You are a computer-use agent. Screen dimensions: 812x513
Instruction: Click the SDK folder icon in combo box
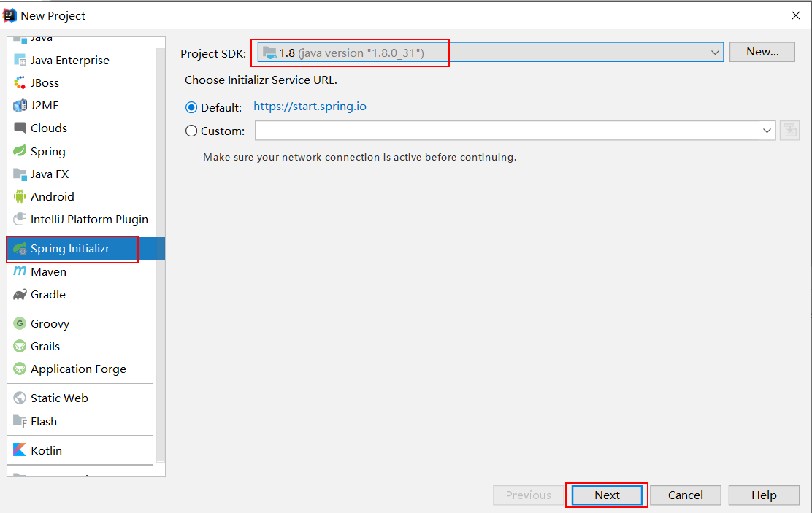(x=269, y=53)
